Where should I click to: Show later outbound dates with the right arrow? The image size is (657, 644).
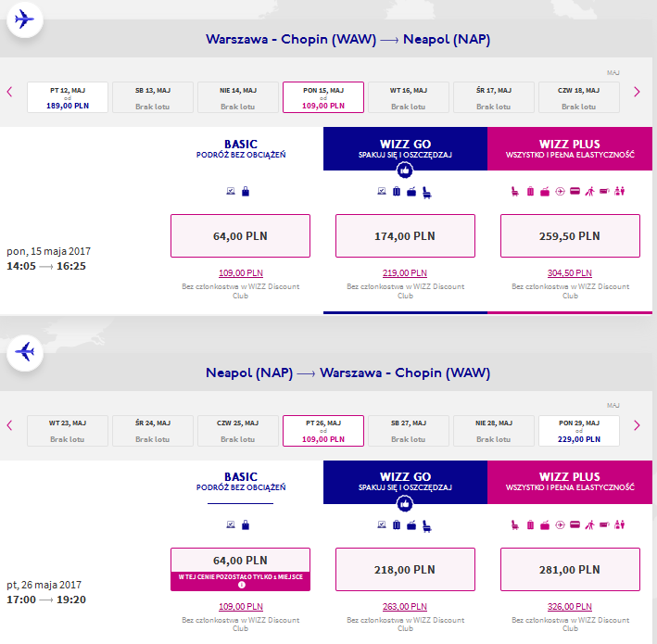pyautogui.click(x=637, y=92)
